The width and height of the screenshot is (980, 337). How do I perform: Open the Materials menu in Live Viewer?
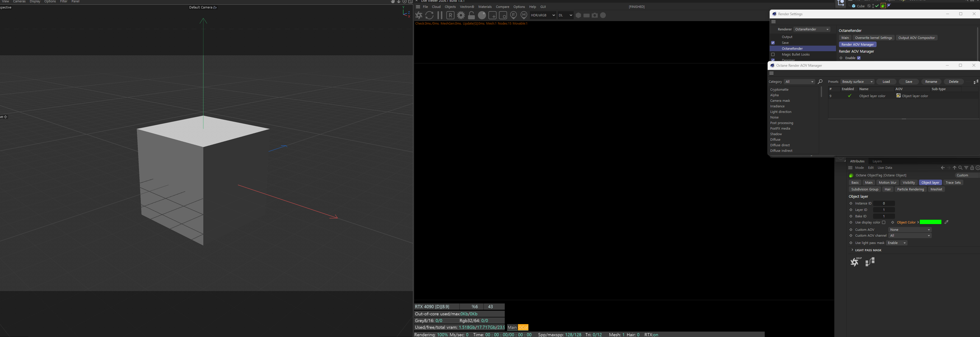click(x=485, y=7)
